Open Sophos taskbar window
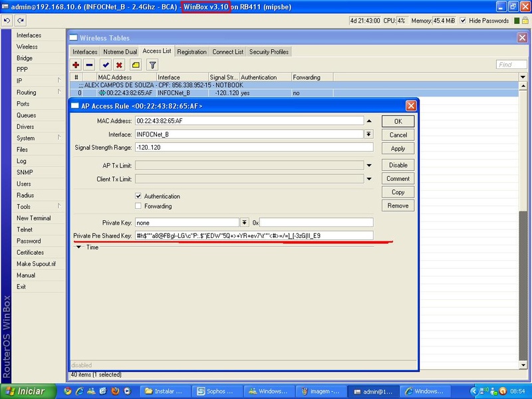 pos(217,391)
